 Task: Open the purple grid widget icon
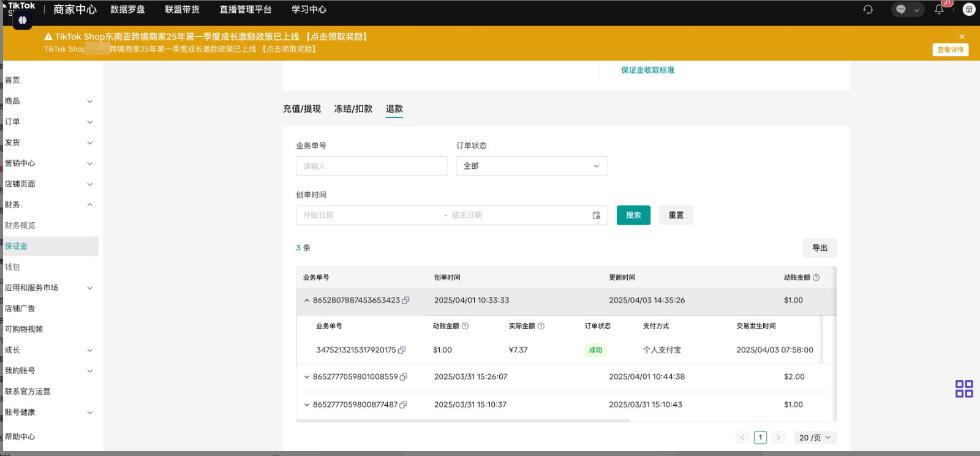964,389
